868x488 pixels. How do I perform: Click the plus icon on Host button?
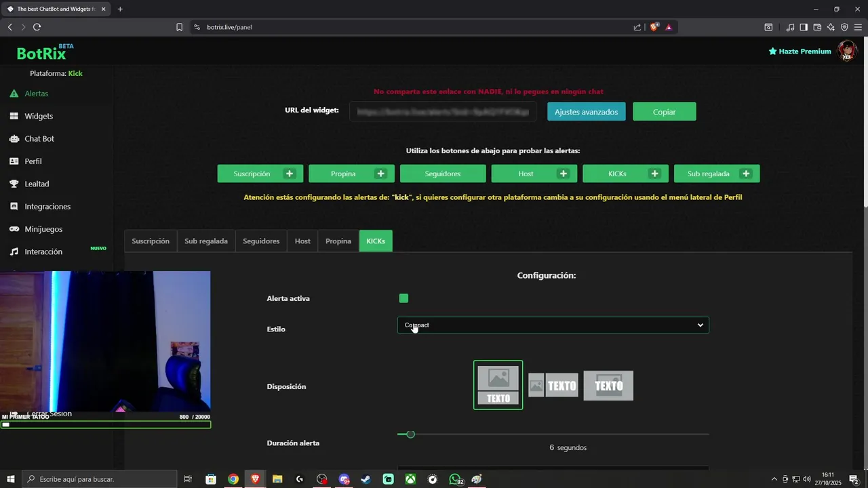[563, 174]
